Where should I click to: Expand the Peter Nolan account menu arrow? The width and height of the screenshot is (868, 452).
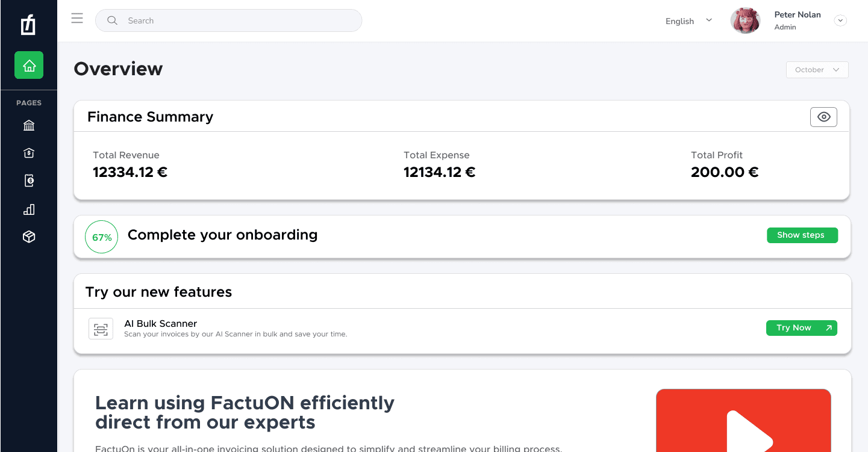click(840, 20)
